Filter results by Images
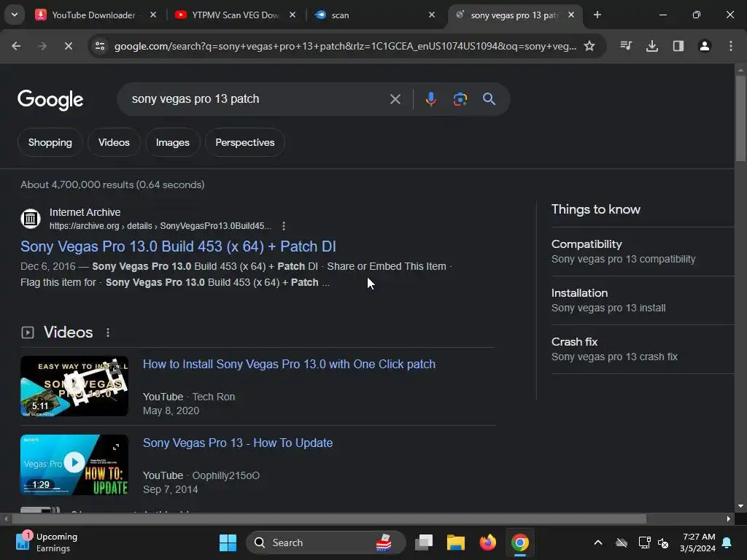This screenshot has width=747, height=560. tap(172, 142)
